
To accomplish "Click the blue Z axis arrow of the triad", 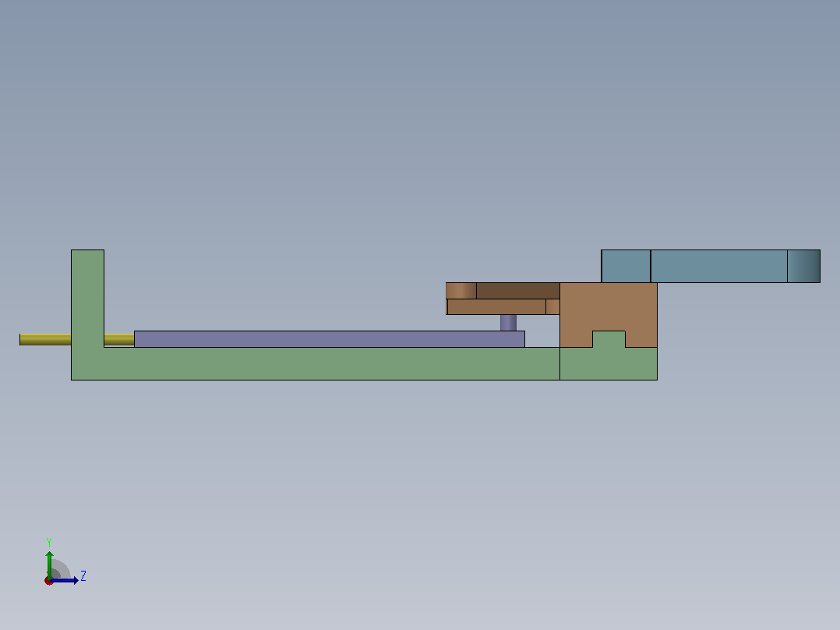I will (65, 580).
